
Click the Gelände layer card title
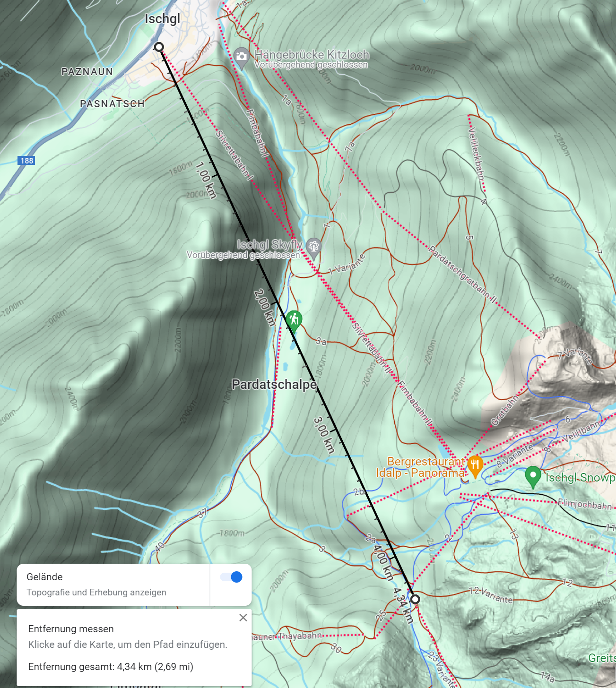45,577
